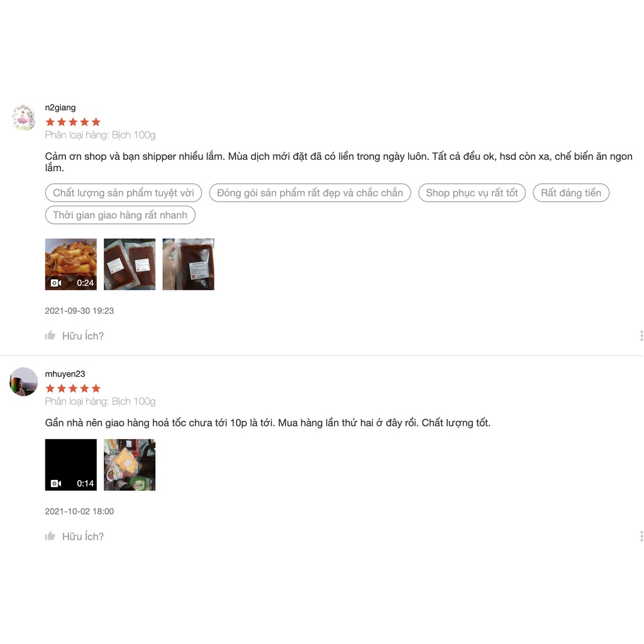Open three-dot menu for n2giang's review

tap(641, 336)
